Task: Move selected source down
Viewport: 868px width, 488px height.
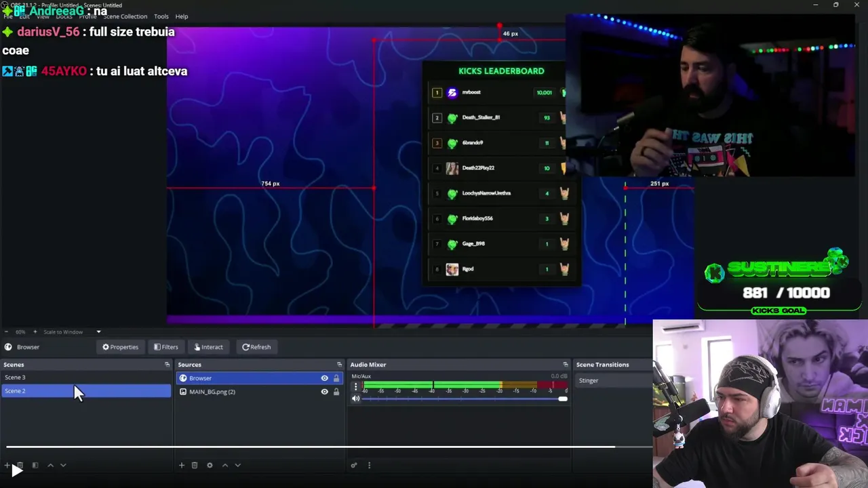Action: [237, 465]
